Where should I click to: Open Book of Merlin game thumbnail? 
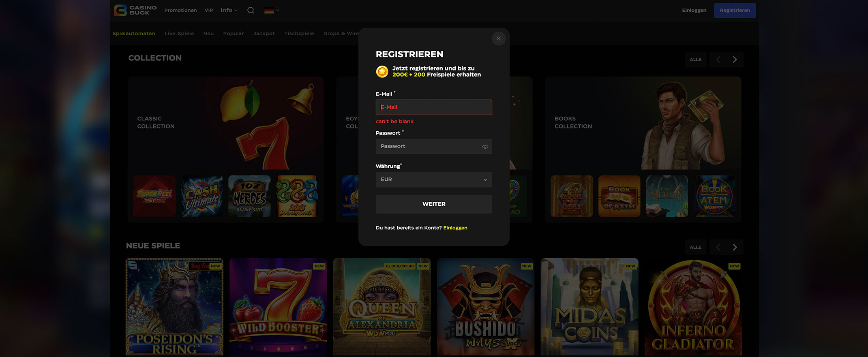click(x=667, y=196)
